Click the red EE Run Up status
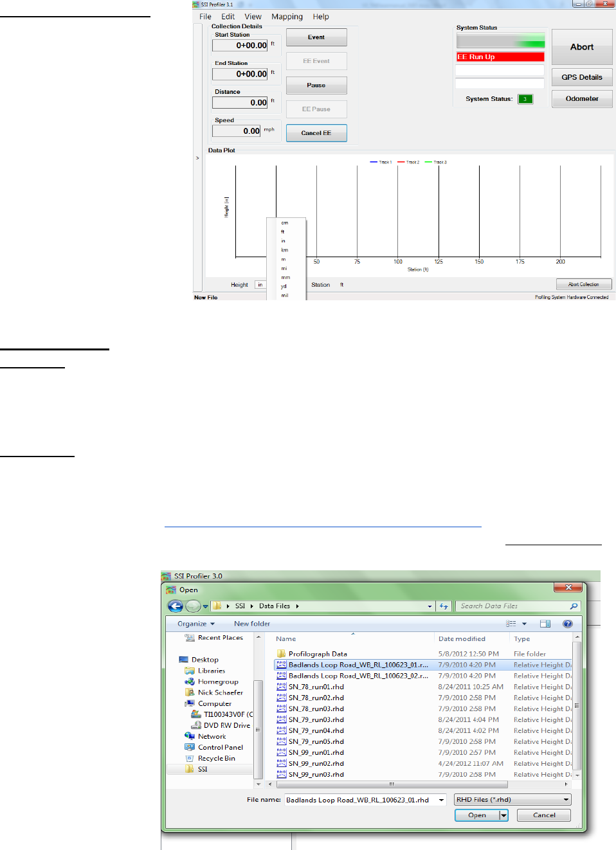This screenshot has height=850, width=616. click(x=500, y=57)
